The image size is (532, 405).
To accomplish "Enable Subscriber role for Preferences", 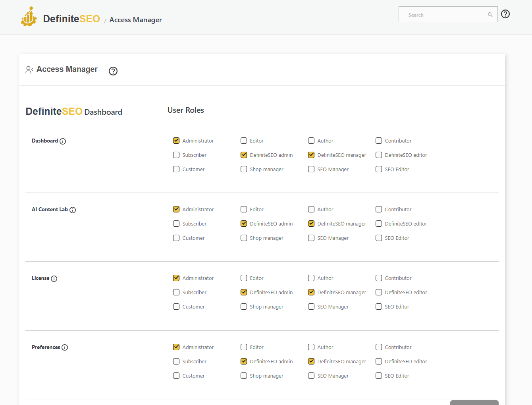I will [176, 361].
